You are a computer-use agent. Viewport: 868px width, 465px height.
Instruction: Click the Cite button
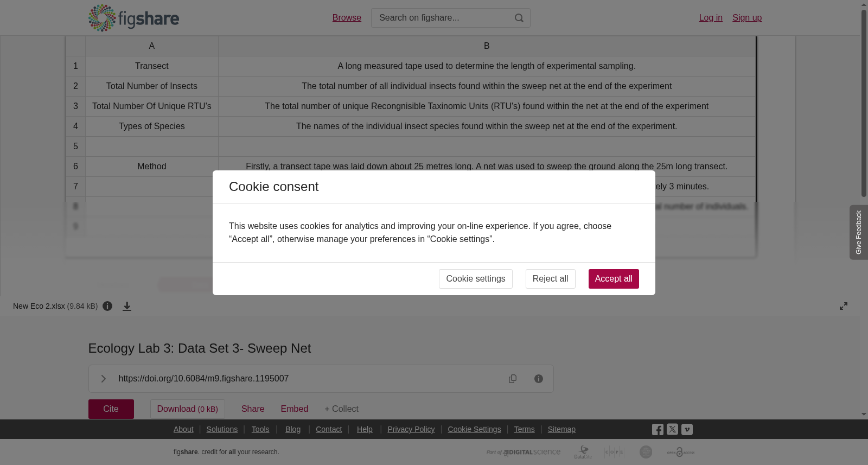click(111, 409)
